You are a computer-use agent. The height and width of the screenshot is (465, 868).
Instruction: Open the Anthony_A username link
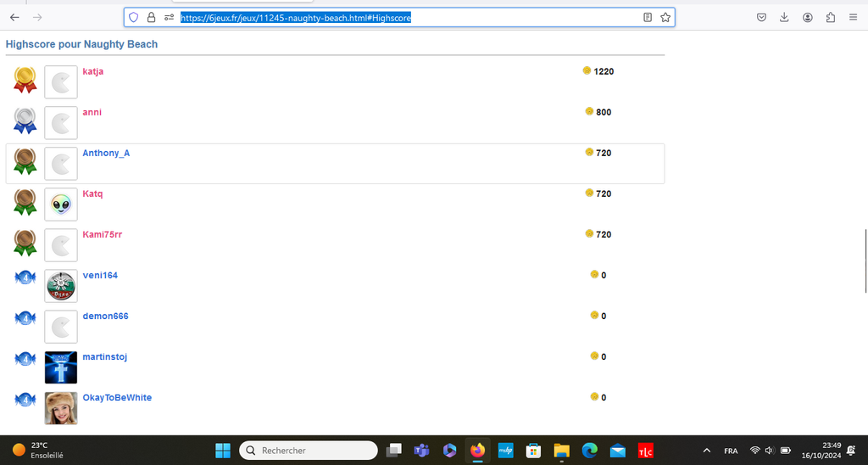click(106, 153)
